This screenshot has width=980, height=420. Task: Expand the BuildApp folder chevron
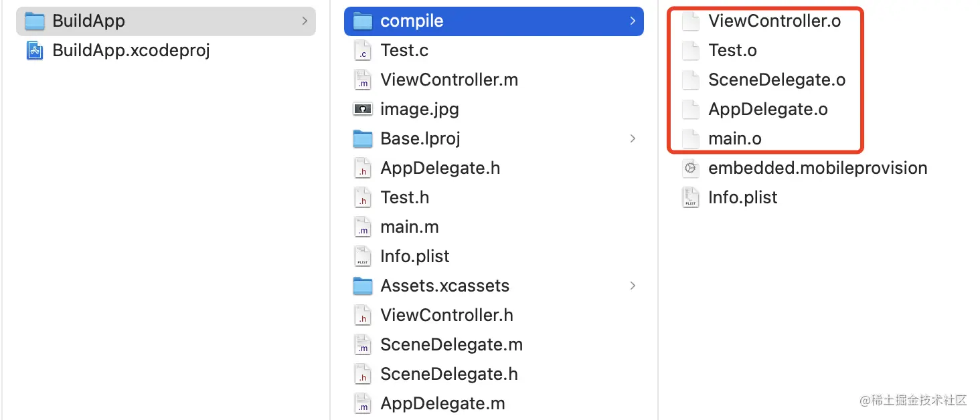pos(305,21)
